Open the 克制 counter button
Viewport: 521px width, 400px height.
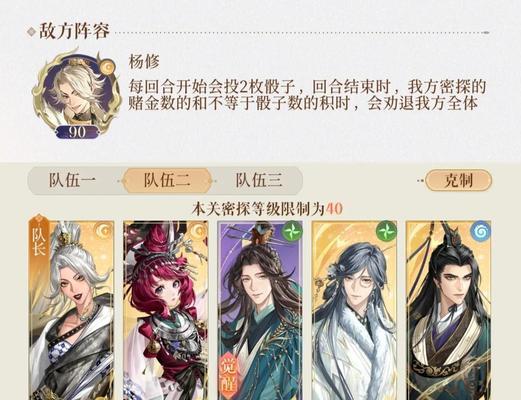click(458, 180)
